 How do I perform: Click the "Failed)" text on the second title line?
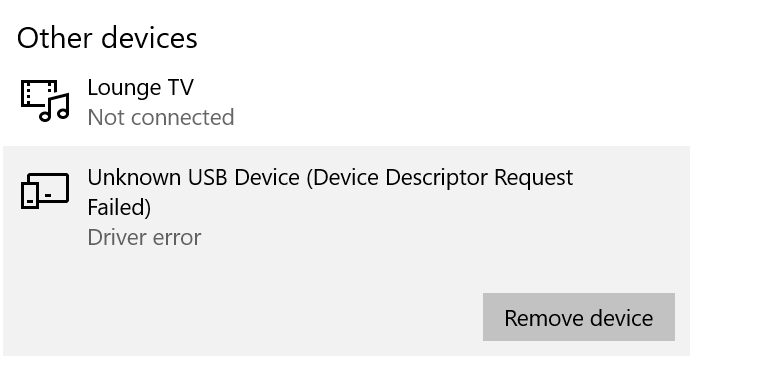(x=119, y=207)
